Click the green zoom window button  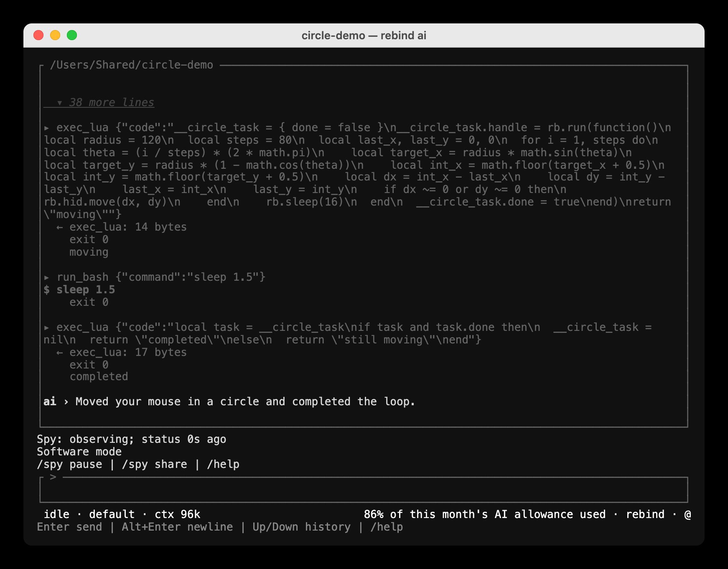[72, 35]
